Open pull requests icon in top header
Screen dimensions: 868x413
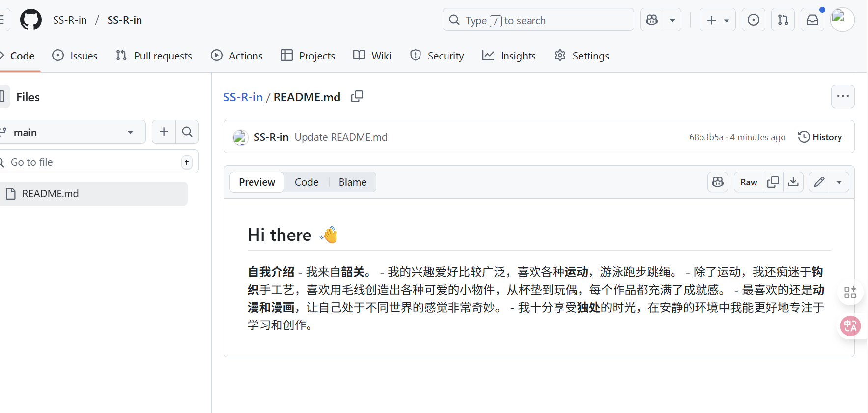(x=783, y=20)
